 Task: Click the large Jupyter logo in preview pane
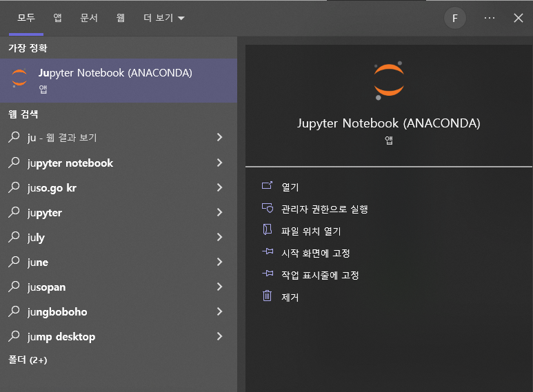tap(389, 81)
